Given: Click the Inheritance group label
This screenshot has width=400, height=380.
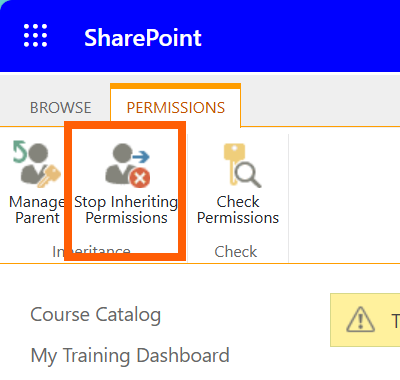Looking at the screenshot, I should click(91, 252).
